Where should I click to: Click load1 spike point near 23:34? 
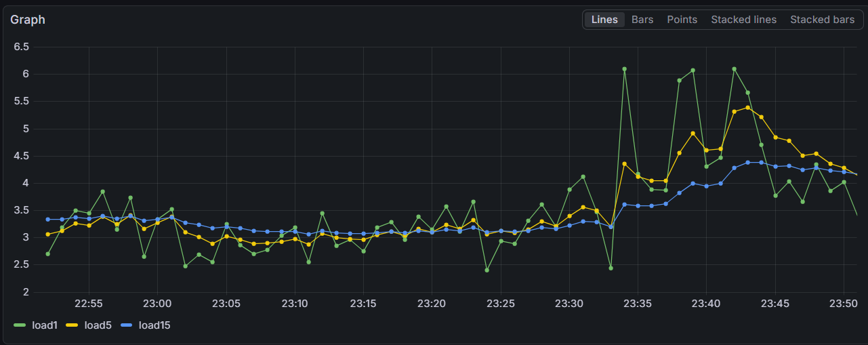pyautogui.click(x=624, y=69)
